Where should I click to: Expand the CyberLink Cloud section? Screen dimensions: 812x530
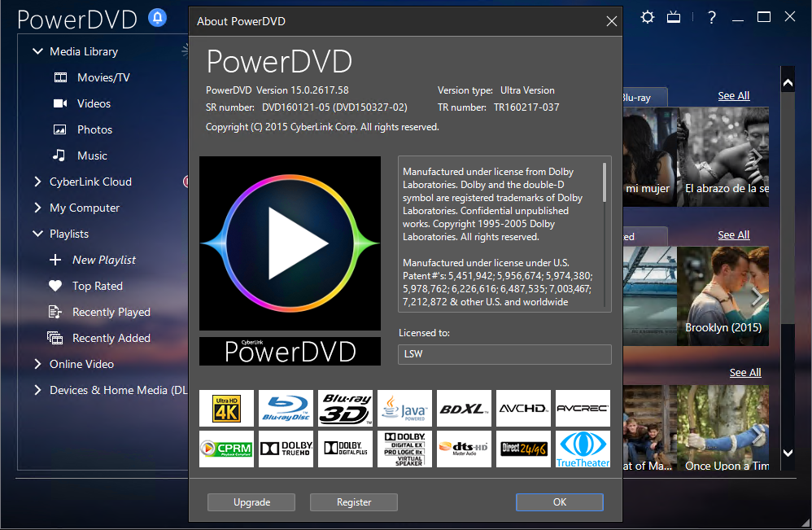(37, 182)
